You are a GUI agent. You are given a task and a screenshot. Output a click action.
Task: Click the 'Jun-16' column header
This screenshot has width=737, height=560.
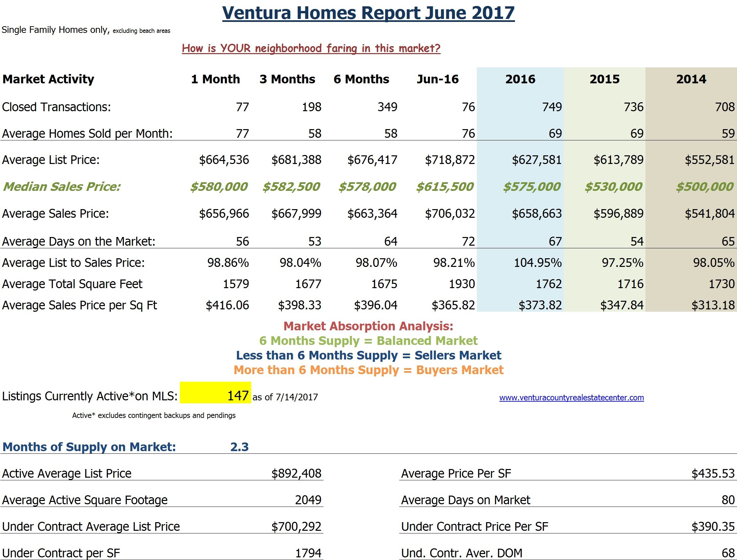tap(438, 79)
